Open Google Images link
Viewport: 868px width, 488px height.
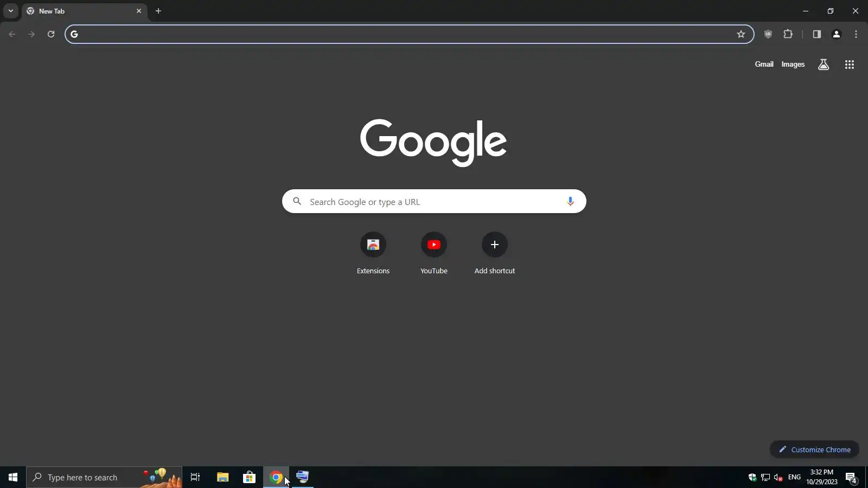click(x=793, y=64)
